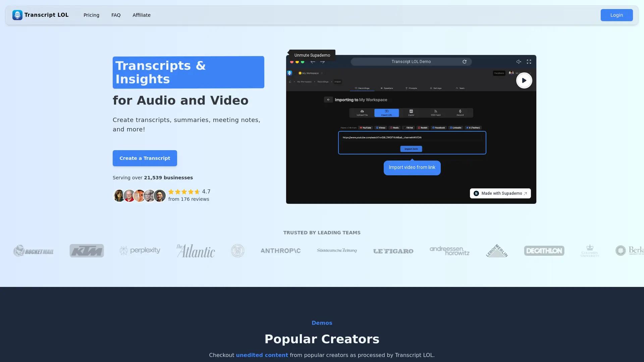Unmute the Supademo audio icon
Viewport: 644px width, 362px height.
point(519,62)
